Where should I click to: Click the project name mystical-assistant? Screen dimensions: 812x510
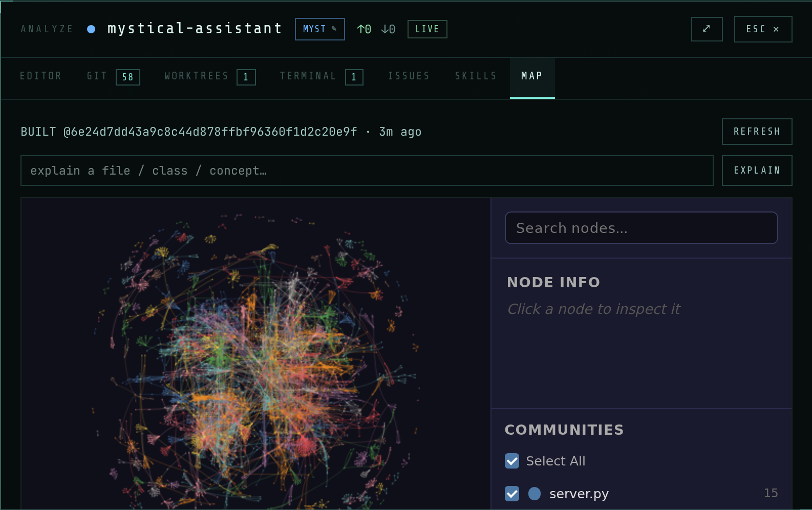195,29
